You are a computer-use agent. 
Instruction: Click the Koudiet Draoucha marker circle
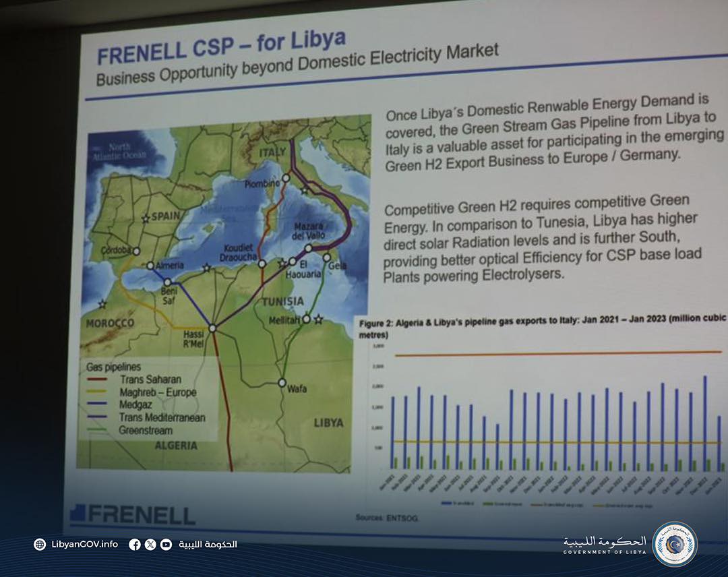pos(262,264)
